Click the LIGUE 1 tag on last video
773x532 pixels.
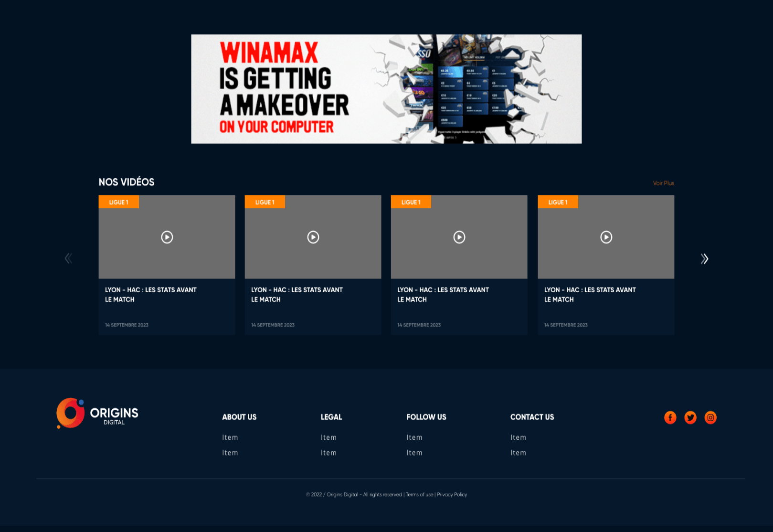coord(558,202)
